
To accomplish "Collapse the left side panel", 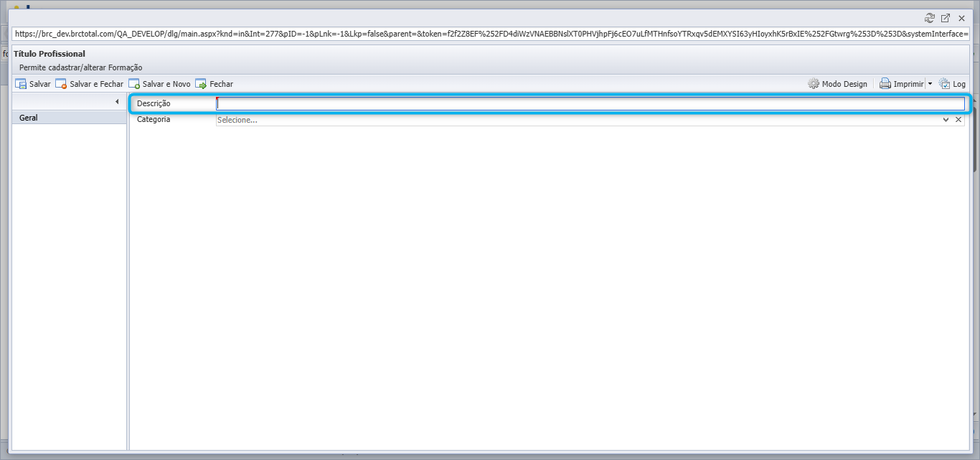I will [117, 102].
